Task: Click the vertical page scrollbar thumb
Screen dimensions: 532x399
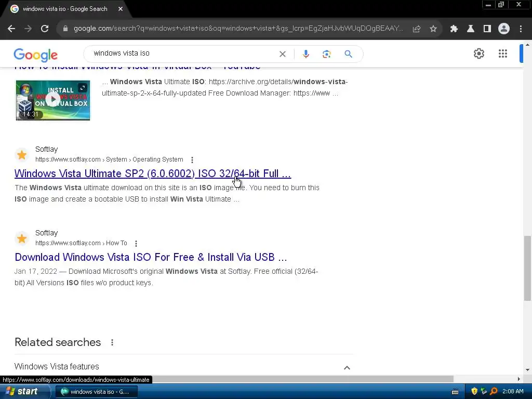Action: (x=527, y=268)
